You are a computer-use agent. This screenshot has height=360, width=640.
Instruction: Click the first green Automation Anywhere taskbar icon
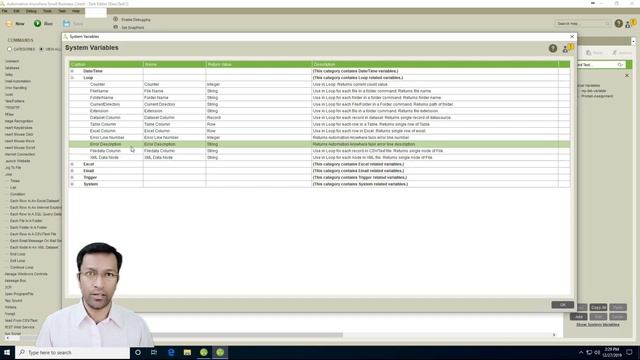(x=204, y=352)
